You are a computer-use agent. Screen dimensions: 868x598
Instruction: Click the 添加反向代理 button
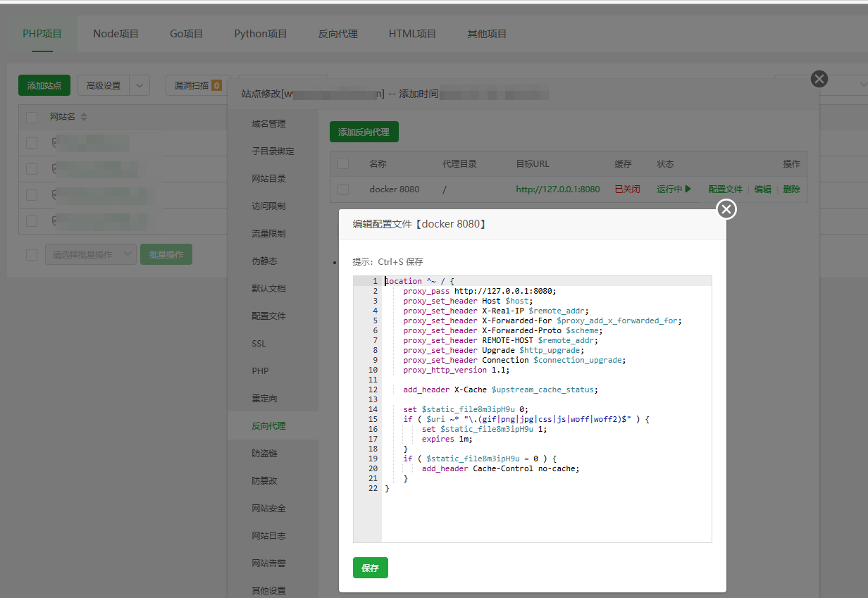[x=364, y=132]
